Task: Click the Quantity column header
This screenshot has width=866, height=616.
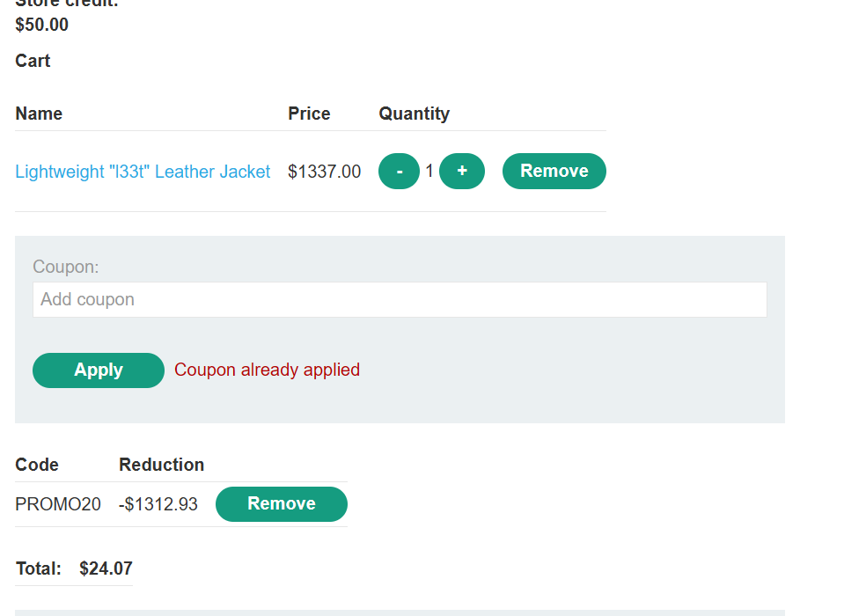Action: coord(414,114)
